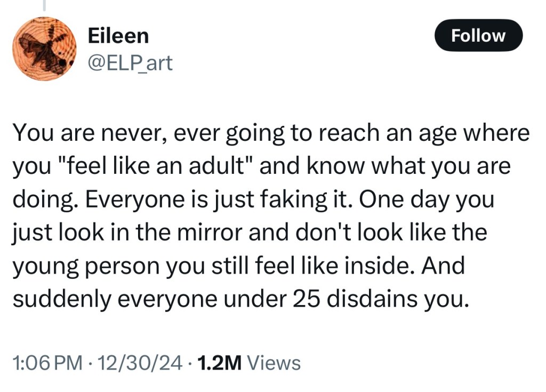546x392 pixels.
Task: Open the display name Eileen
Action: click(x=117, y=36)
